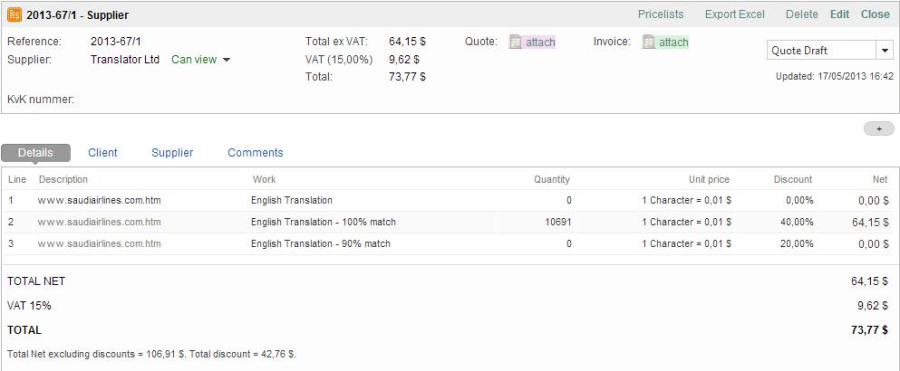Switch to the Client tab
The height and width of the screenshot is (371, 900).
(x=103, y=153)
